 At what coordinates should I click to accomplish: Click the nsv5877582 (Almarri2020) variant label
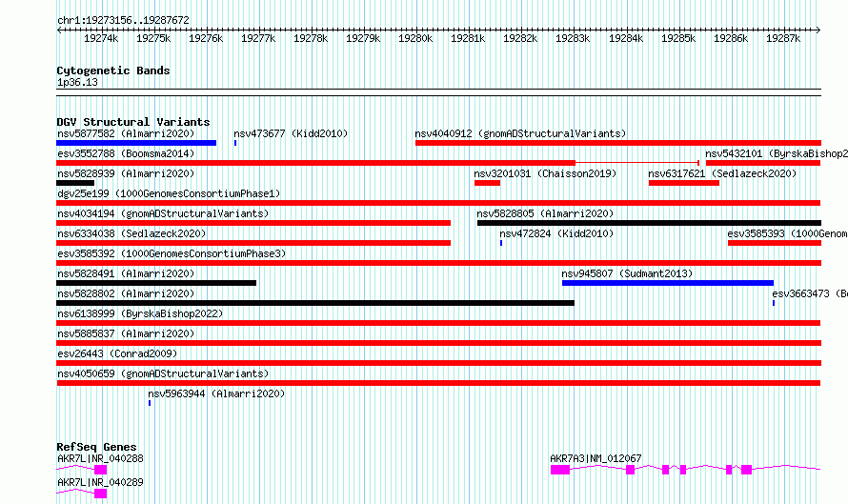coord(126,133)
